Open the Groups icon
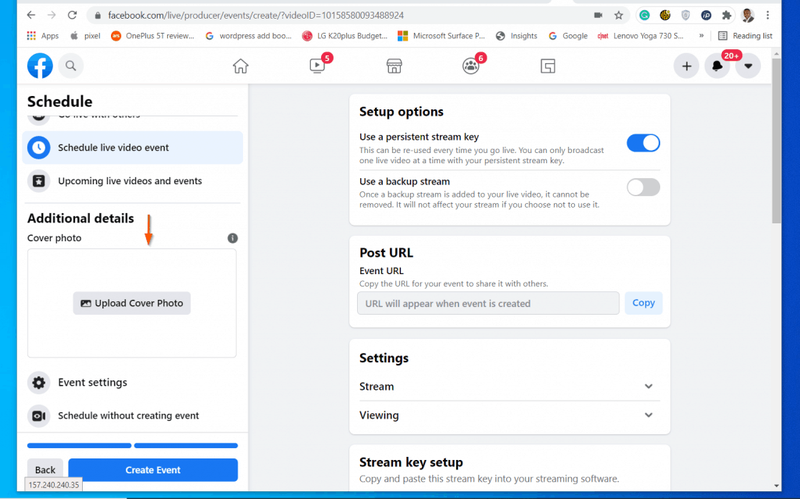 [x=470, y=66]
